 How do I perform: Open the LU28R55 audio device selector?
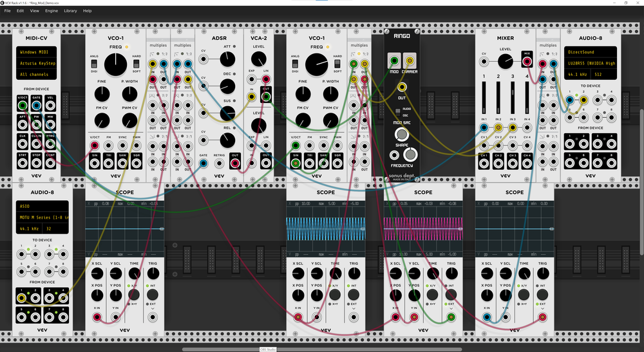(x=590, y=63)
